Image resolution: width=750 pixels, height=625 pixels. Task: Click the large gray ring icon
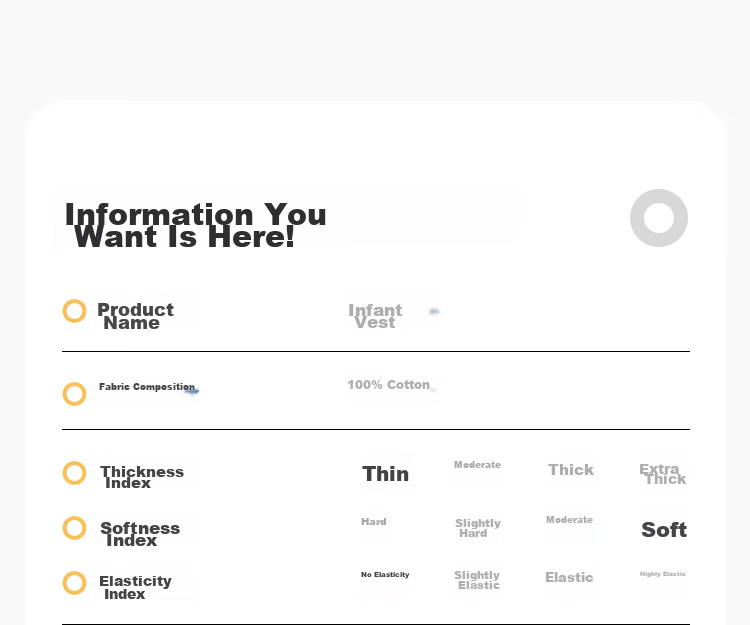[x=659, y=218]
